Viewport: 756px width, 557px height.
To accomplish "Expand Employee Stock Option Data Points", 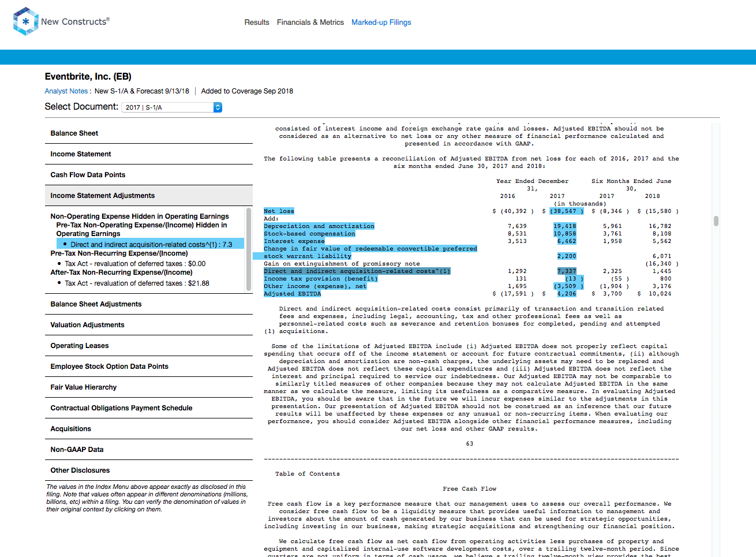I will pyautogui.click(x=149, y=367).
